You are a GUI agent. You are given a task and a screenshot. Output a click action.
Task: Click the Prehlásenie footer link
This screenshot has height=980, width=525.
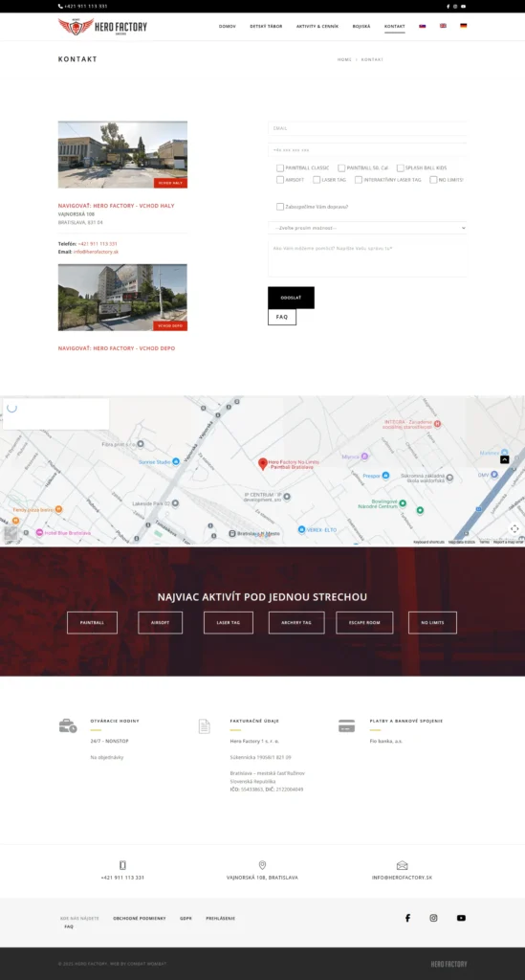[x=220, y=918]
